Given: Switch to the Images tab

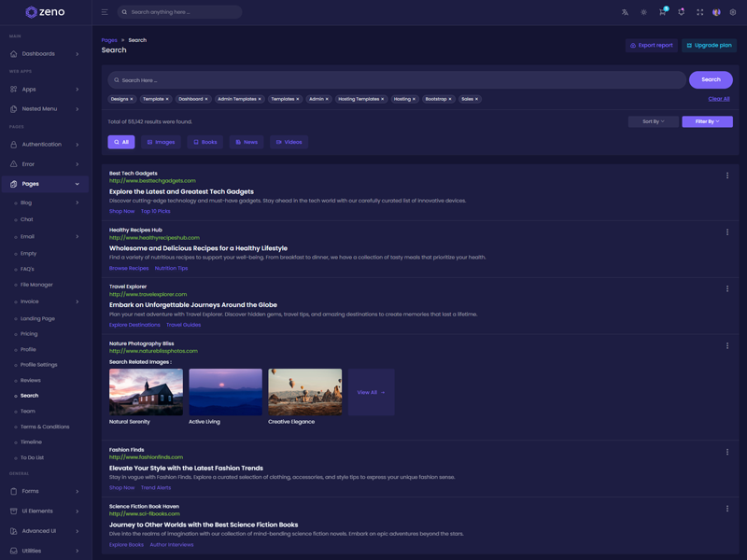Looking at the screenshot, I should point(162,142).
